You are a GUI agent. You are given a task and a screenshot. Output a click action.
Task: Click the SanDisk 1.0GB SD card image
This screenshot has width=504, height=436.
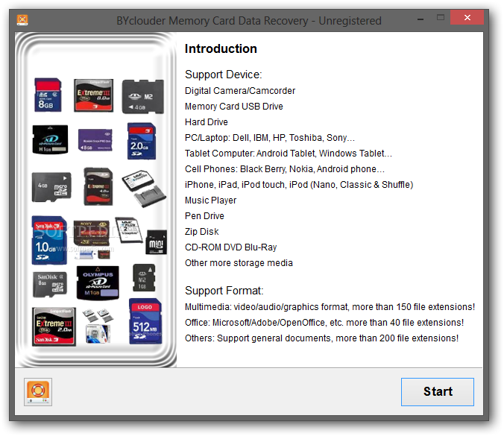tap(49, 240)
